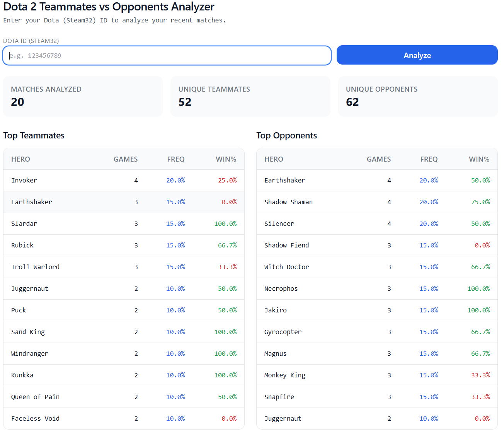
Task: Click Troll Warlord's 33.3% win rate
Action: click(227, 267)
